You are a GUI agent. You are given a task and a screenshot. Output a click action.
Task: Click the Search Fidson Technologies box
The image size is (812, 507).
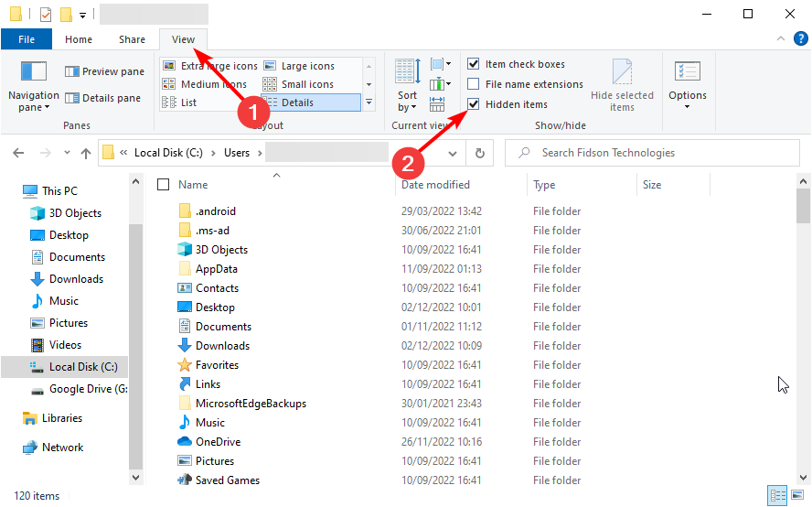pyautogui.click(x=653, y=153)
